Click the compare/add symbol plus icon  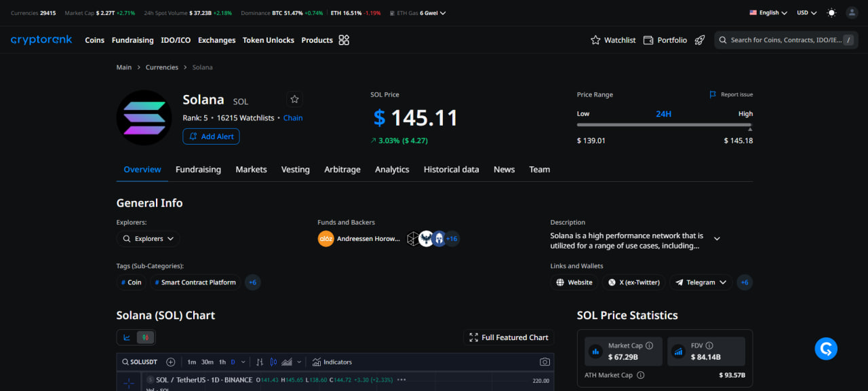tap(171, 362)
